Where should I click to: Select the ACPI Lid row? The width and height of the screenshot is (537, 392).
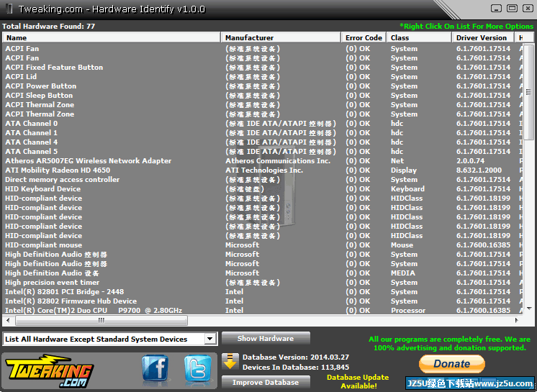pos(263,77)
